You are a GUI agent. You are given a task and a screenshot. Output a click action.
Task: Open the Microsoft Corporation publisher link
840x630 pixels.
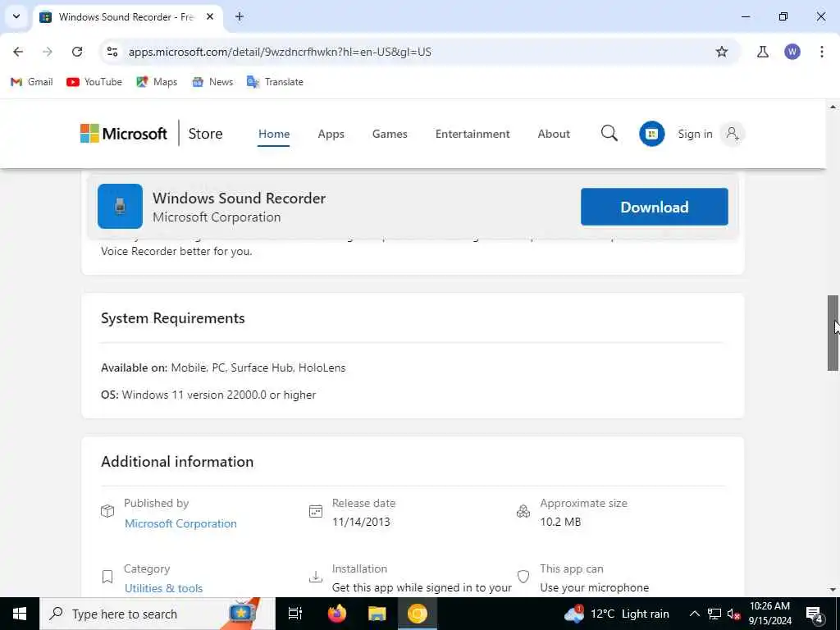(x=180, y=523)
